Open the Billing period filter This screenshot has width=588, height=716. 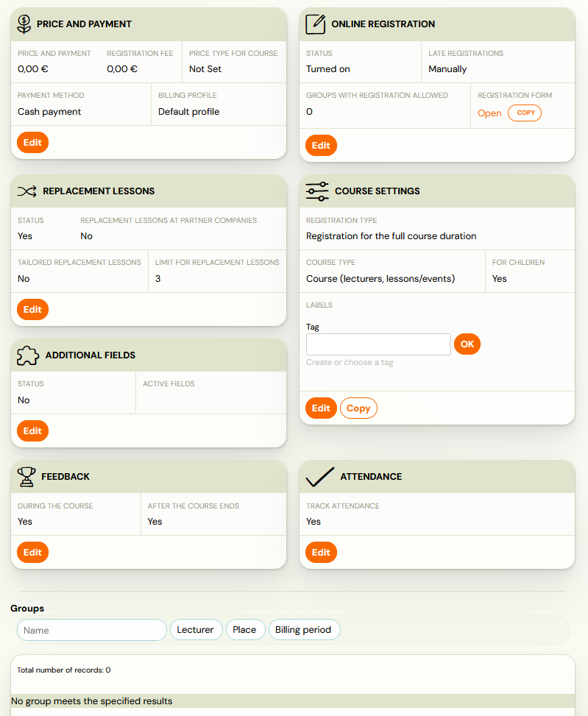[x=304, y=630]
